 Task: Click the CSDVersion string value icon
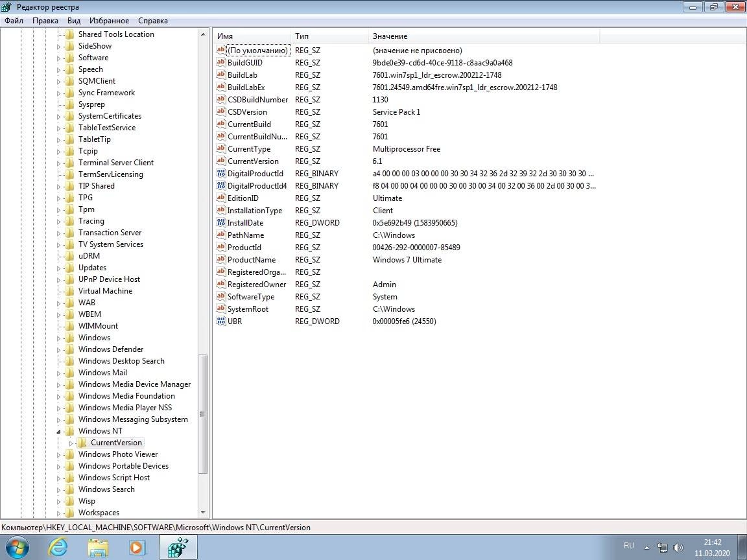click(220, 111)
